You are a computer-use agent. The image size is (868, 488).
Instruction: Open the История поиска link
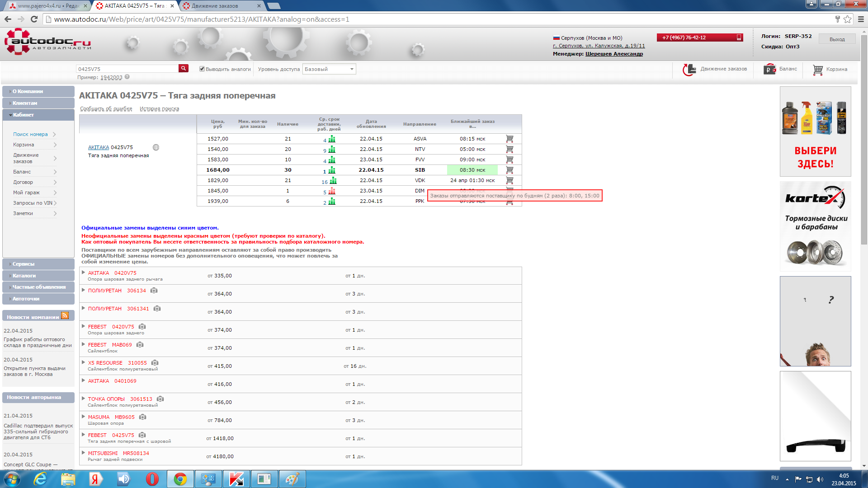click(159, 108)
